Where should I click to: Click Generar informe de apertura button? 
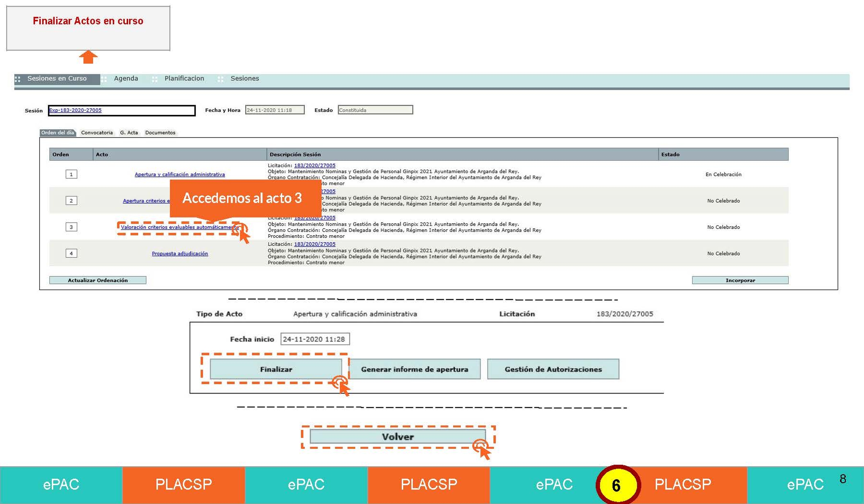415,369
